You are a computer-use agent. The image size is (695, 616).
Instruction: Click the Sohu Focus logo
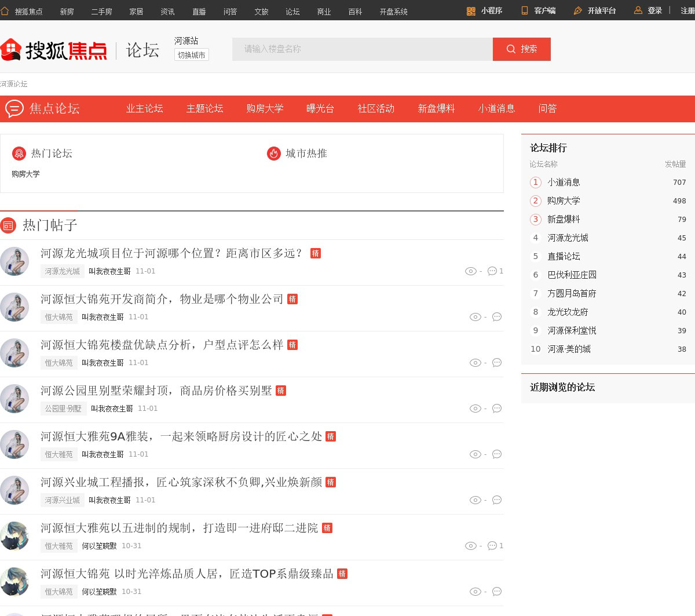[x=53, y=50]
